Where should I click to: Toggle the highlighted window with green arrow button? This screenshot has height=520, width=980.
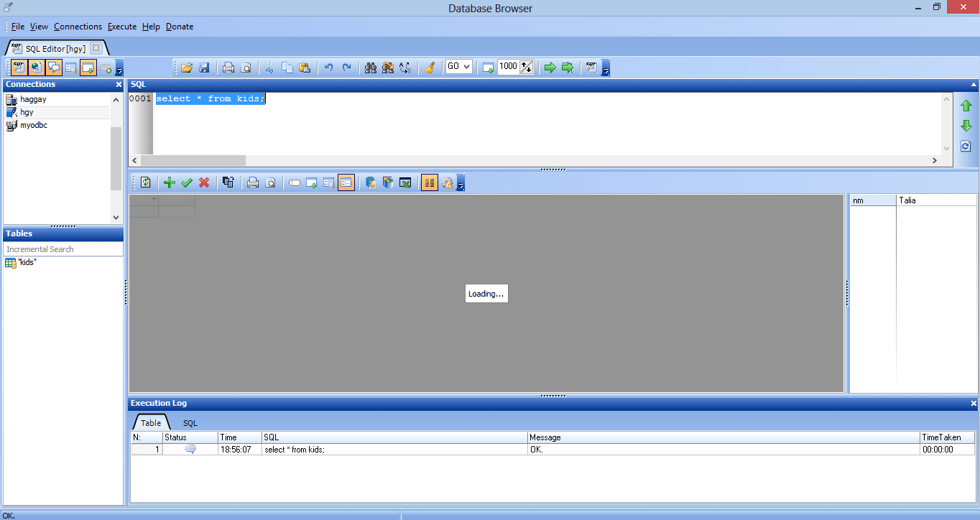pyautogui.click(x=88, y=68)
